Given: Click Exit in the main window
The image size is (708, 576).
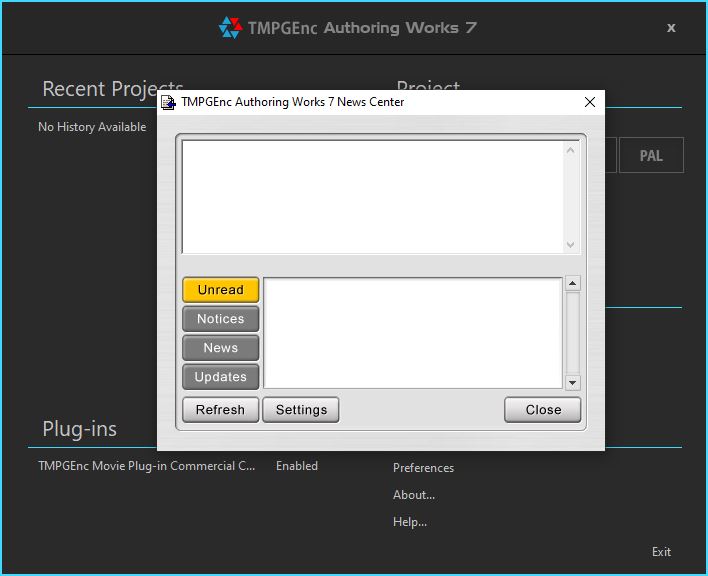Looking at the screenshot, I should (661, 552).
